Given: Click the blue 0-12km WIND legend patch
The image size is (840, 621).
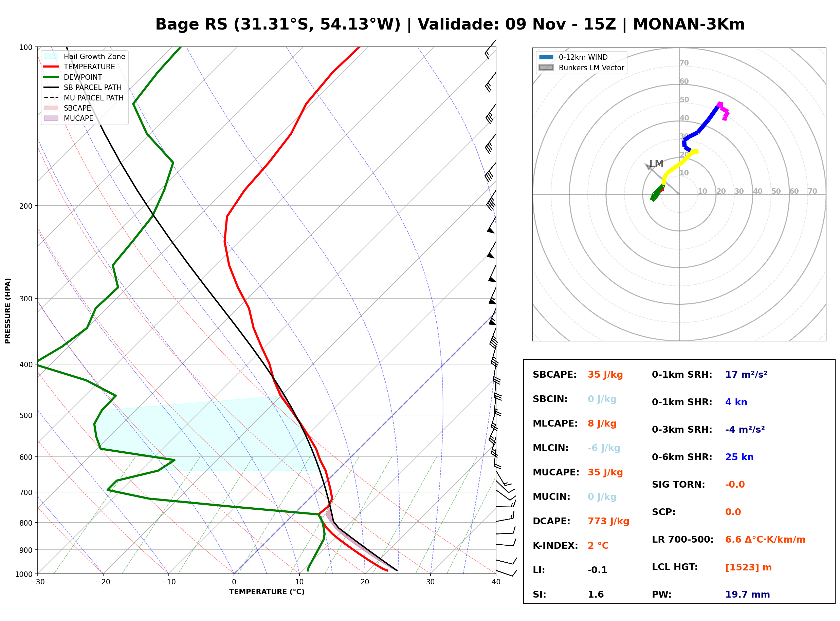Looking at the screenshot, I should [546, 57].
